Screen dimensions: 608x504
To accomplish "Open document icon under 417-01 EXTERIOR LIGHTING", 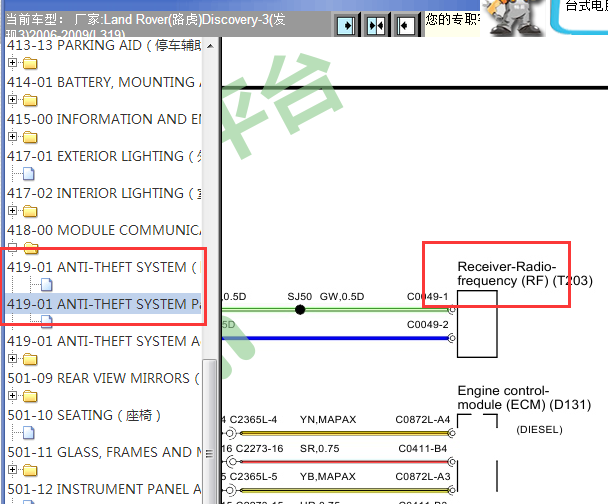I will coord(29,174).
